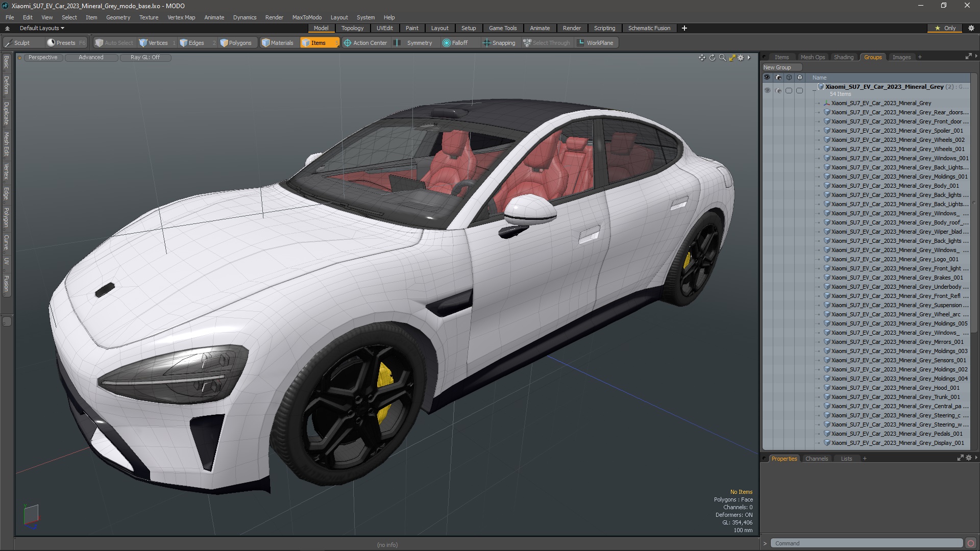Screen dimensions: 980x551
Task: Click the viewport pan (move) icon
Action: pos(702,58)
